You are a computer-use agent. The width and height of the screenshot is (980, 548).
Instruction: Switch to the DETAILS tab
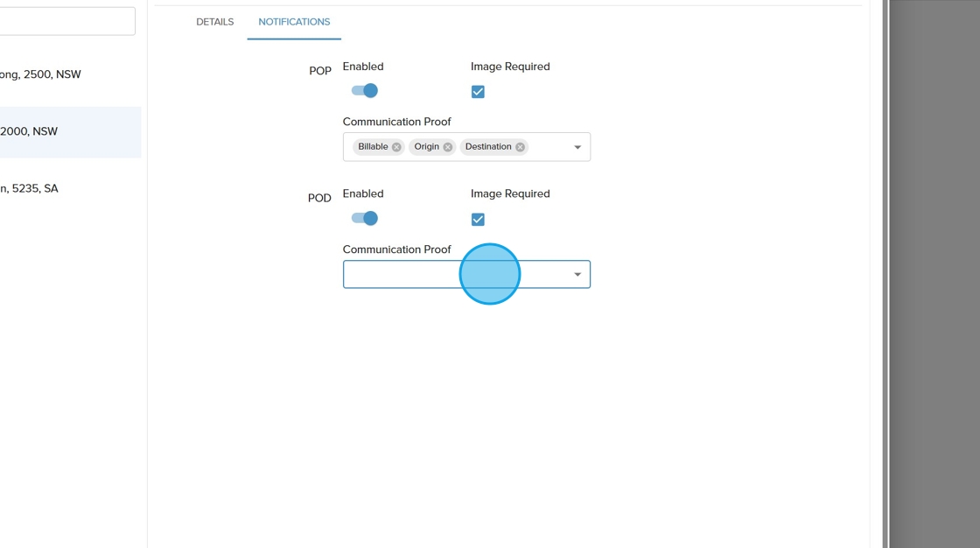point(214,22)
